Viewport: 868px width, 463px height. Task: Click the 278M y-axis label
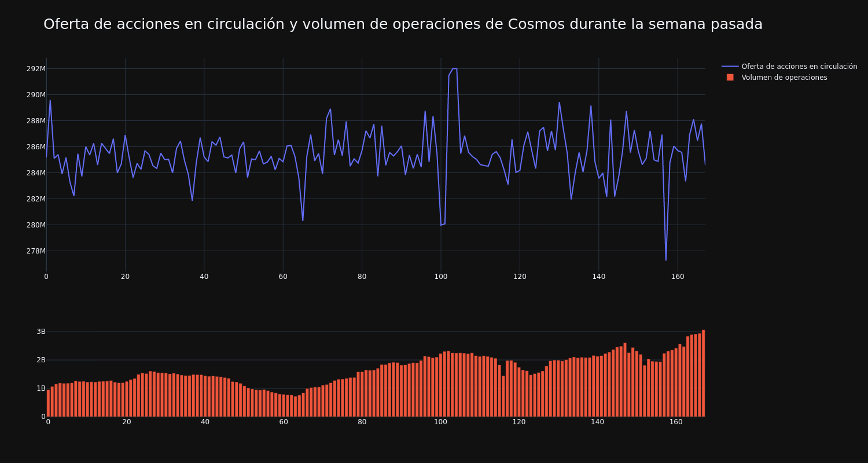point(36,251)
